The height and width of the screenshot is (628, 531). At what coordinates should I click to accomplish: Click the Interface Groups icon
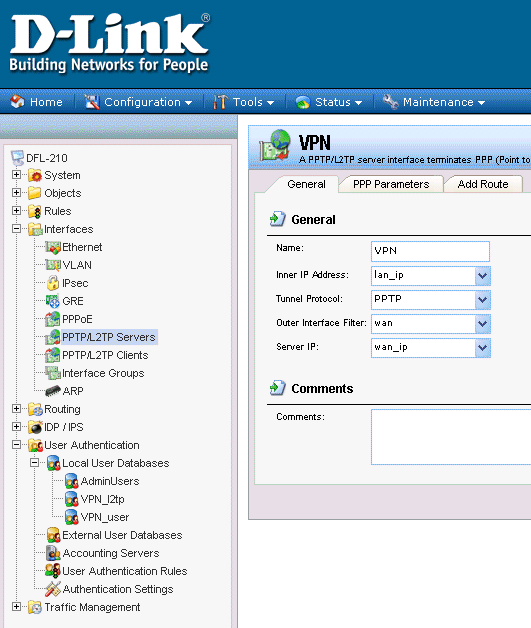coord(53,373)
